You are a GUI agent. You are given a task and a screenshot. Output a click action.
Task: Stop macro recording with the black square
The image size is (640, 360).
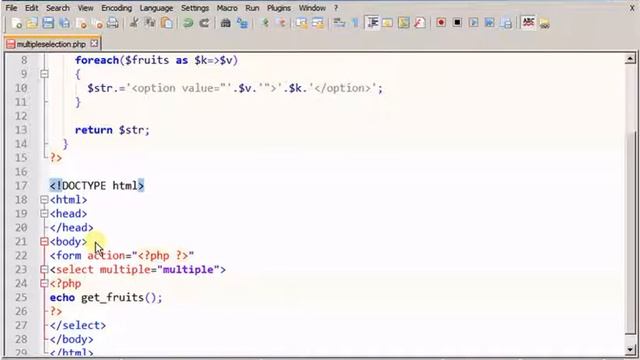[457, 22]
